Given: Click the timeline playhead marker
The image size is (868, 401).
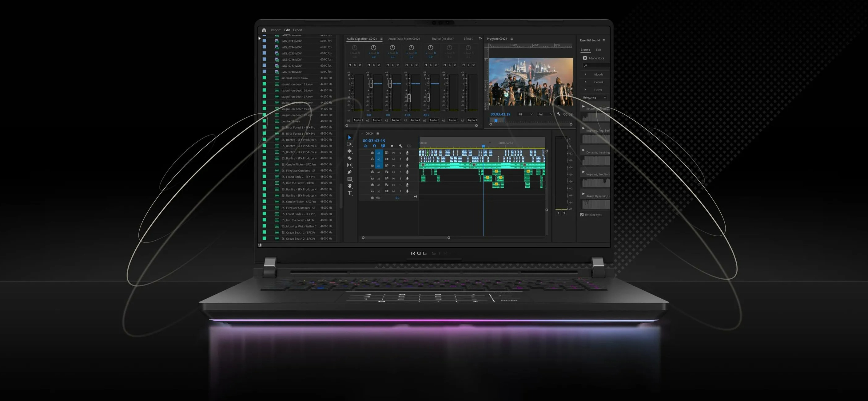Looking at the screenshot, I should pyautogui.click(x=483, y=146).
